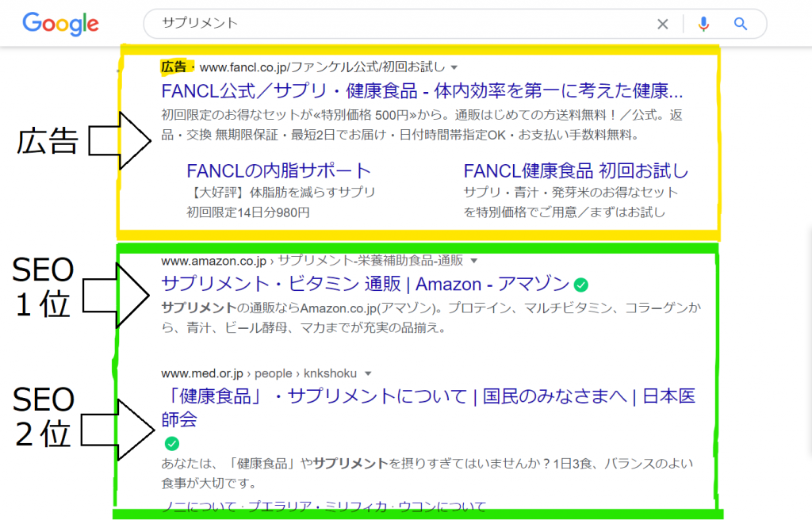Submit search with the magnifying glass icon
Image resolution: width=812 pixels, height=520 pixels.
(x=741, y=24)
